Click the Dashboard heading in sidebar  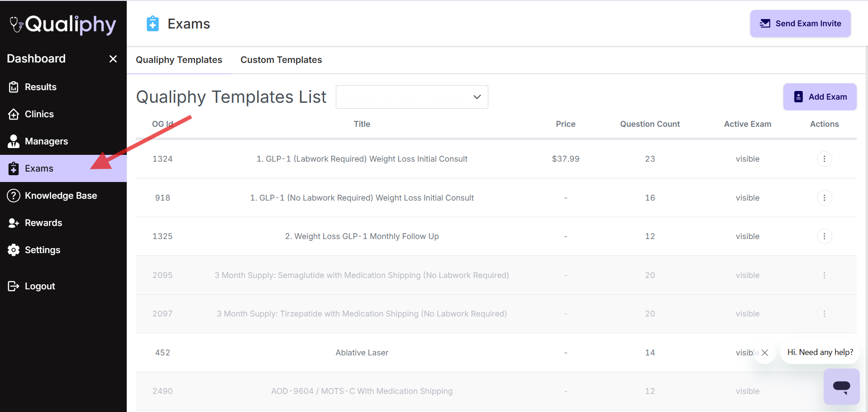pyautogui.click(x=36, y=59)
